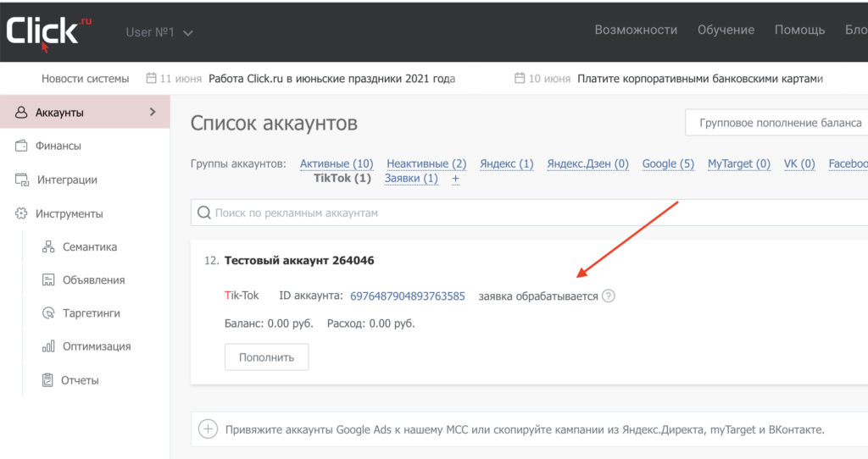This screenshot has width=868, height=459.
Task: Open the Оптимизация chart icon
Action: 48,346
